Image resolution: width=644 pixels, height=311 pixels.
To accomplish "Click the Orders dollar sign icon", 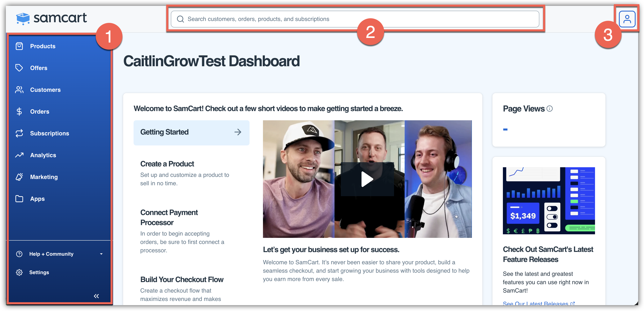I will [19, 111].
